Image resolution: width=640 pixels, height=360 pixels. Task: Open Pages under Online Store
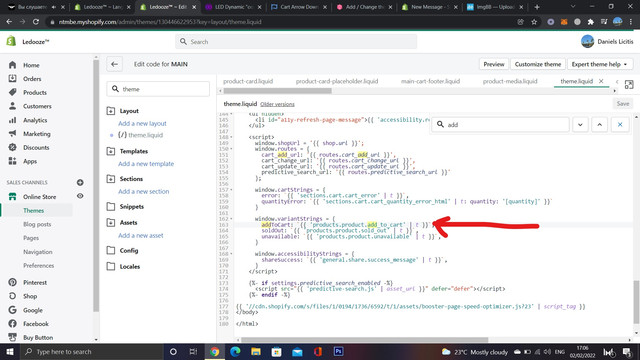(x=31, y=238)
